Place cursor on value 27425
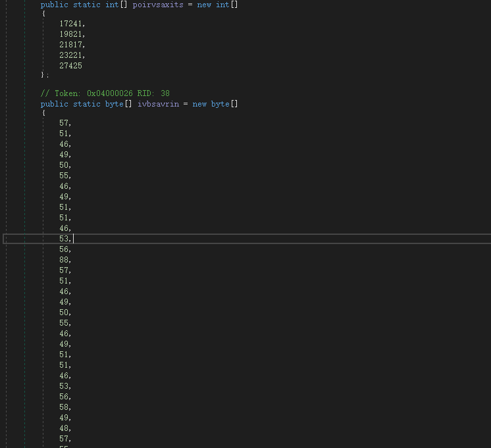The height and width of the screenshot is (448, 491). tap(70, 66)
